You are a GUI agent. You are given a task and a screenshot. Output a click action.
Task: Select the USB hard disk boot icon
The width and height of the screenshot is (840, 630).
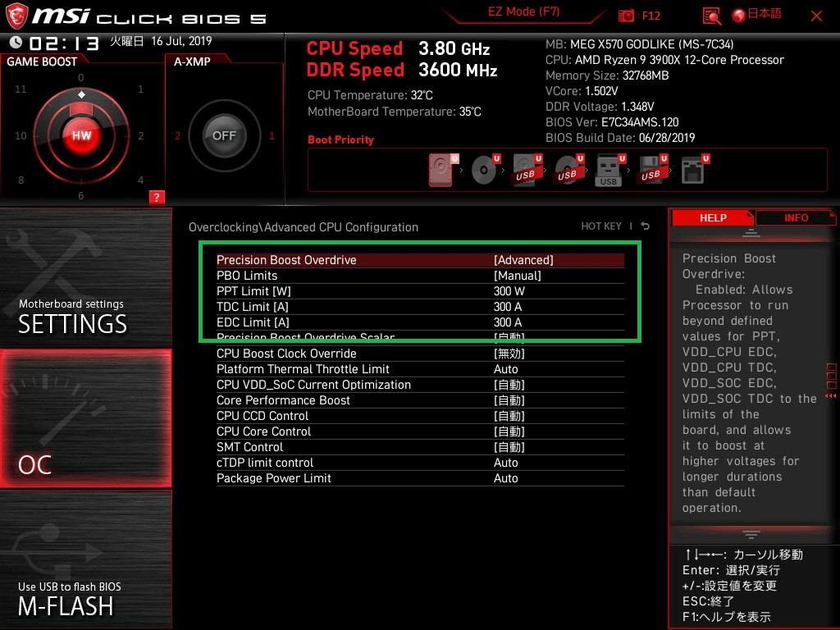pos(527,170)
